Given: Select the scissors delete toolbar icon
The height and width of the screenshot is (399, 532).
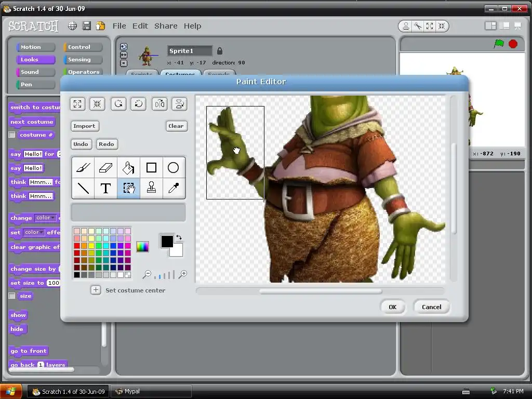Looking at the screenshot, I should tap(418, 26).
